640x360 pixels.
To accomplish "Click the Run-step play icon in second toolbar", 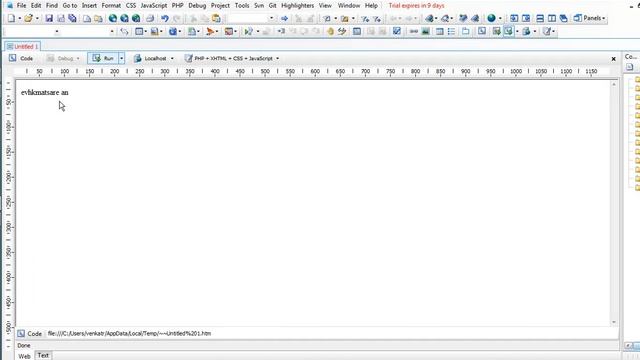I will click(248, 31).
